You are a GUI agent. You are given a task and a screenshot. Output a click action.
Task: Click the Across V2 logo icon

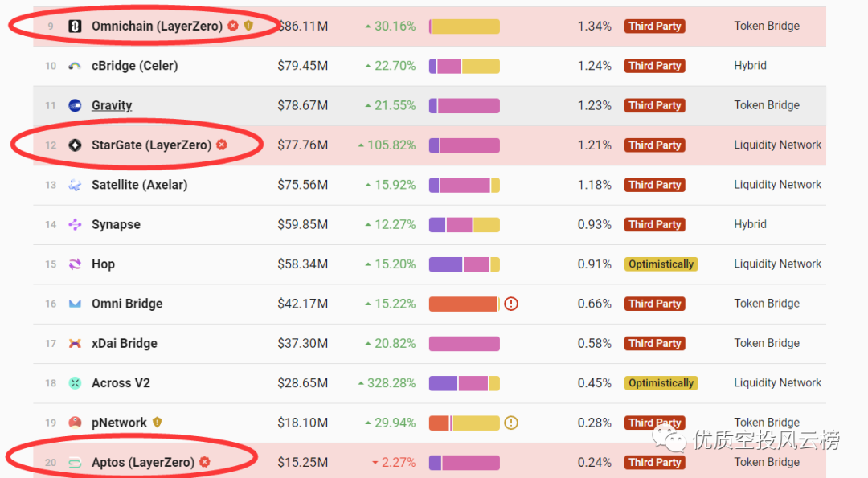(x=75, y=383)
